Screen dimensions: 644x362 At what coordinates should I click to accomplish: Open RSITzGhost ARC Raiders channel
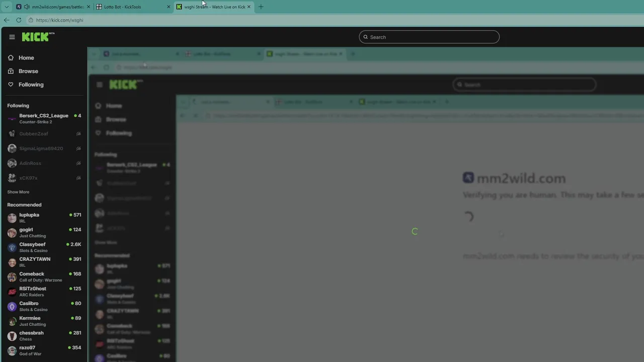tap(44, 292)
